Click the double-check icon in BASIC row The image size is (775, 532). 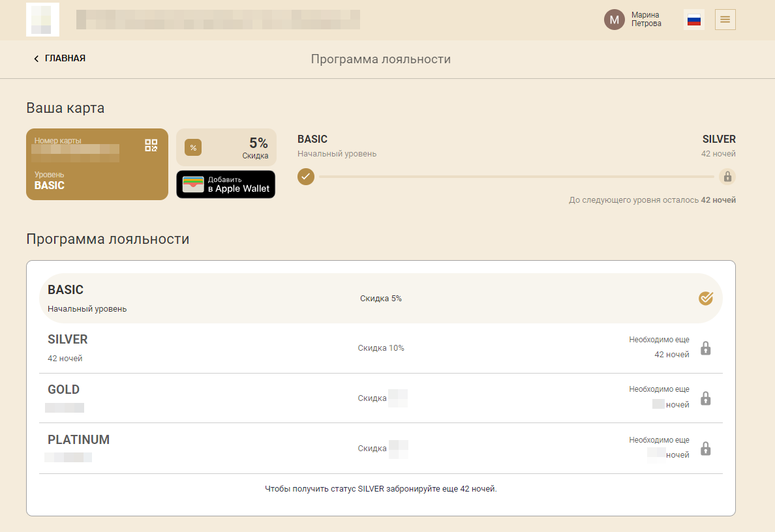(706, 299)
